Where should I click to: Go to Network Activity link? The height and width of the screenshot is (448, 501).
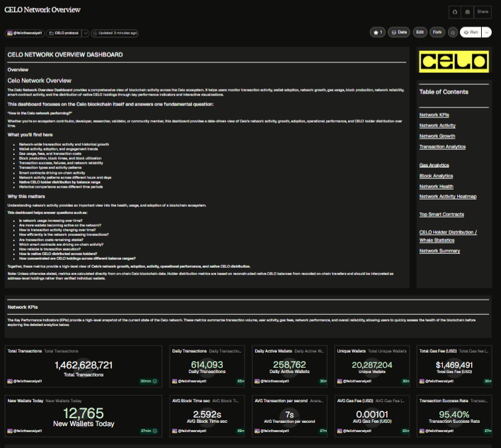click(437, 125)
